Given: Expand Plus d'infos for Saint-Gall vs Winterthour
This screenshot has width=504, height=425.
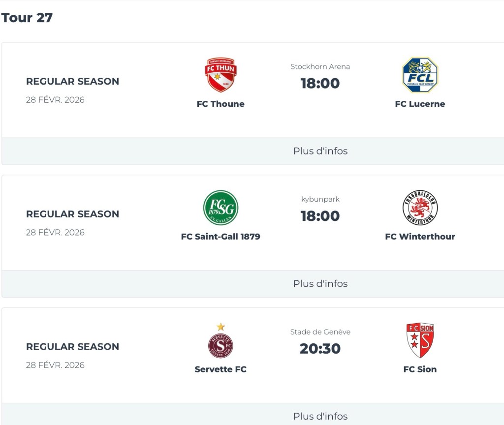Looking at the screenshot, I should 320,284.
